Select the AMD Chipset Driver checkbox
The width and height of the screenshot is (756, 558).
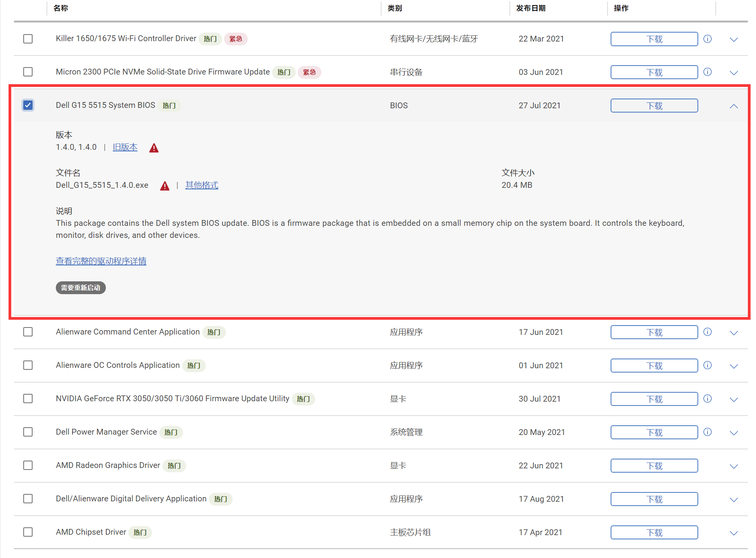click(x=28, y=532)
